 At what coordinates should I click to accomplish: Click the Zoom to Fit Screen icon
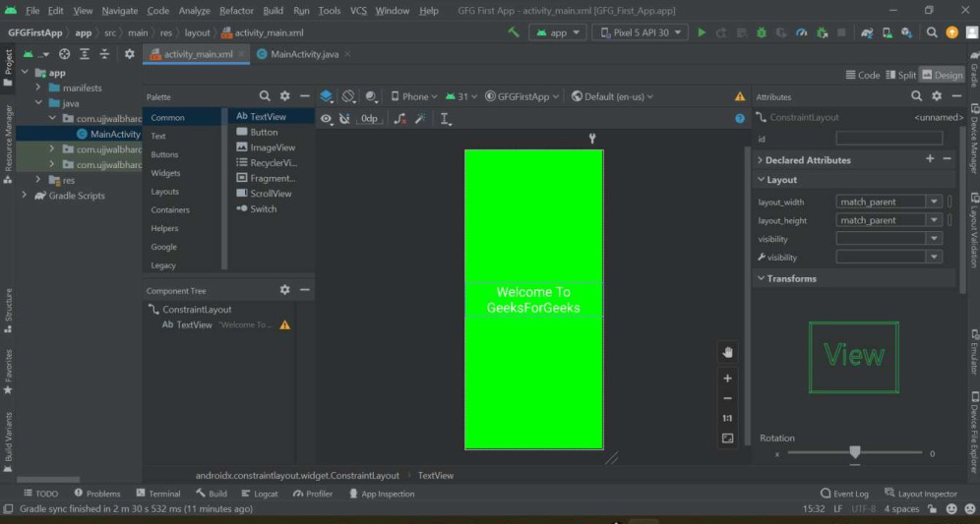click(727, 438)
